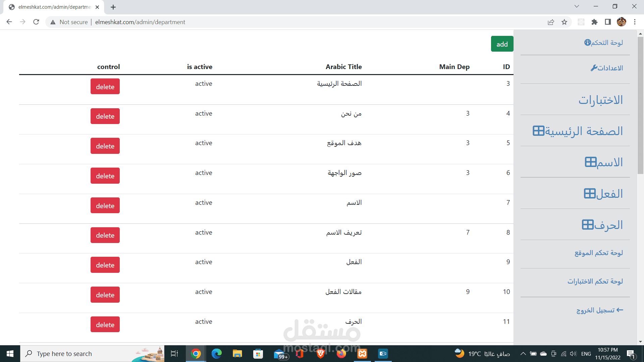644x362 pixels.
Task: Show hidden system tray icons
Action: 523,354
